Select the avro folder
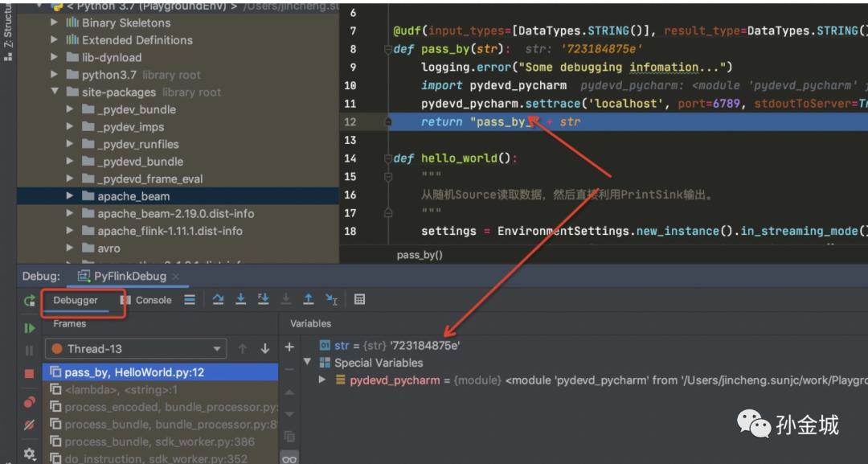868x464 pixels. [x=108, y=248]
